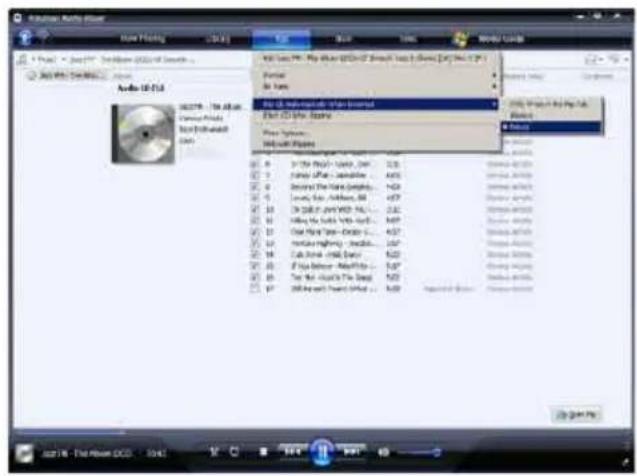Screen dimensions: 637x476
Task: Turn on shuffle in playback controls
Action: pos(214,452)
